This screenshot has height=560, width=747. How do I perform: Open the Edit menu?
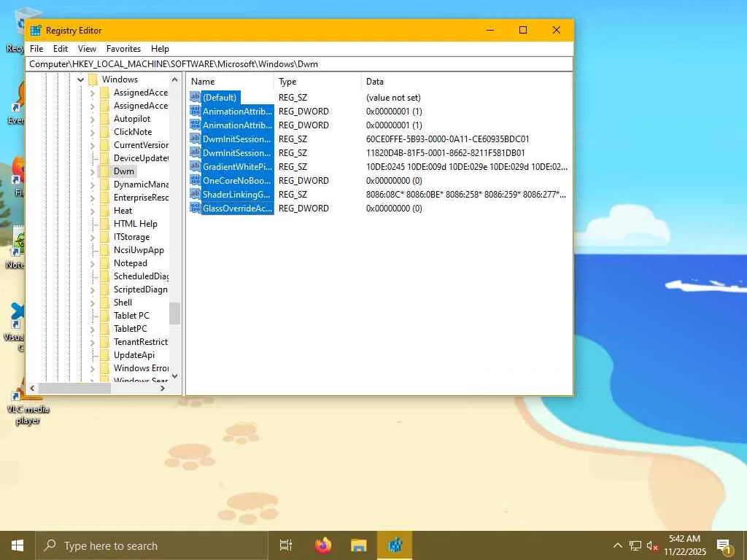coord(61,49)
